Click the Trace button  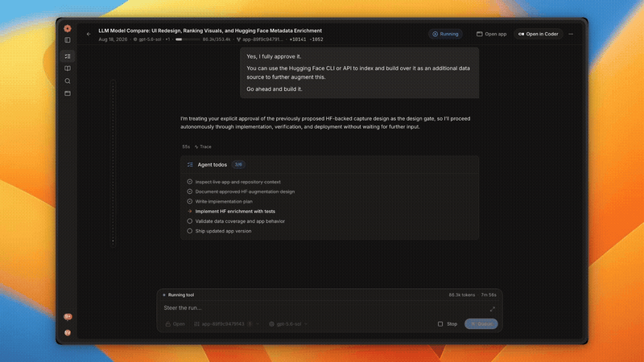coord(203,146)
